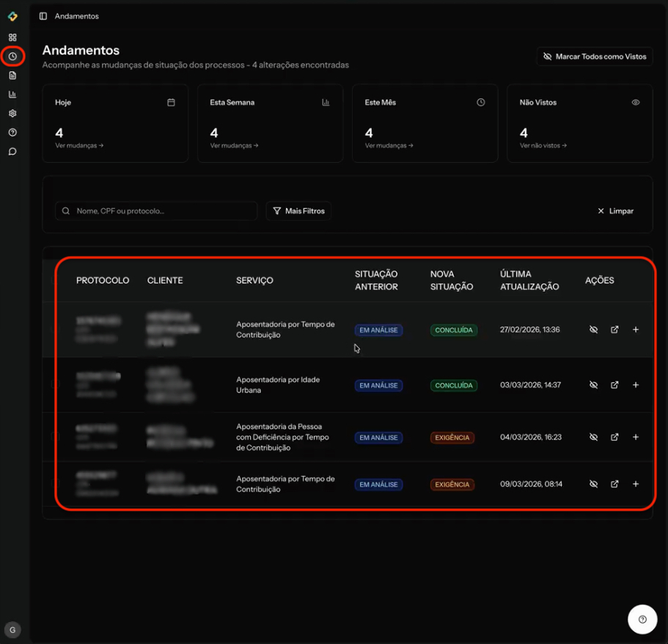Open the Mais Filtros filter options

(298, 211)
